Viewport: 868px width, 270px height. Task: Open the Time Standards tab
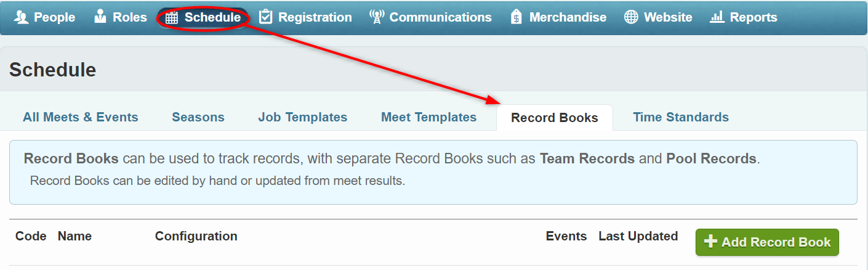point(681,117)
